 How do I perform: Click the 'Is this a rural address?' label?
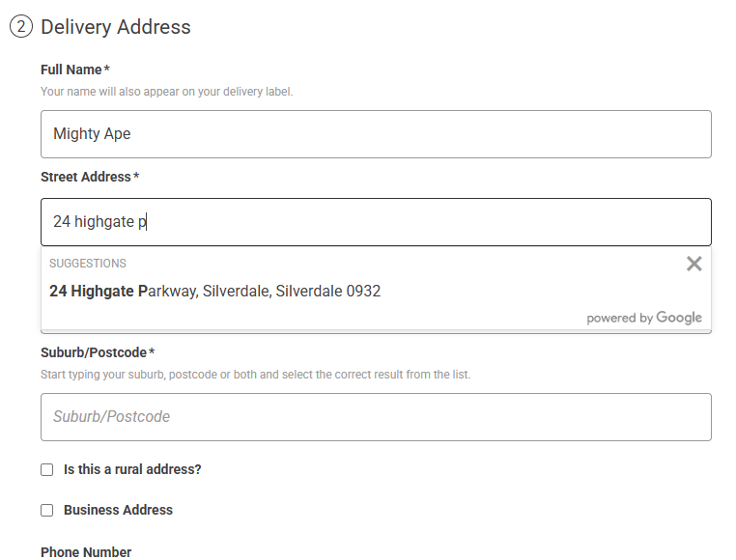pos(132,470)
